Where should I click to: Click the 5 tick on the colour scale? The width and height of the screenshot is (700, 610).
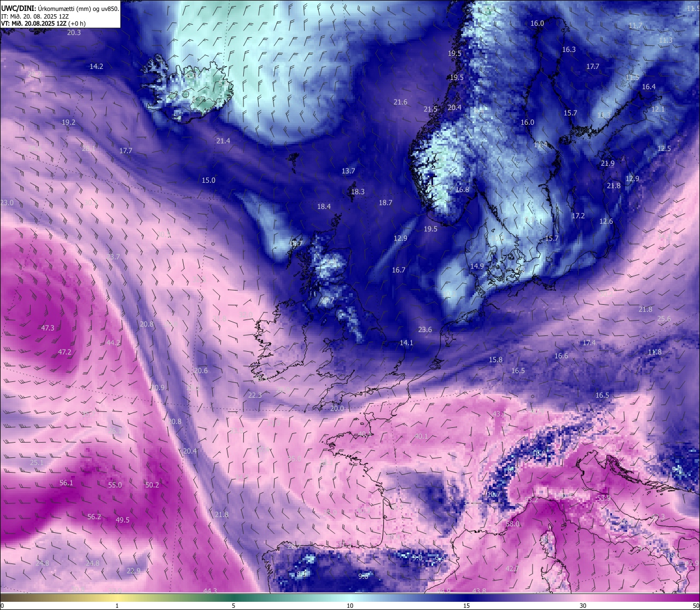pyautogui.click(x=234, y=606)
